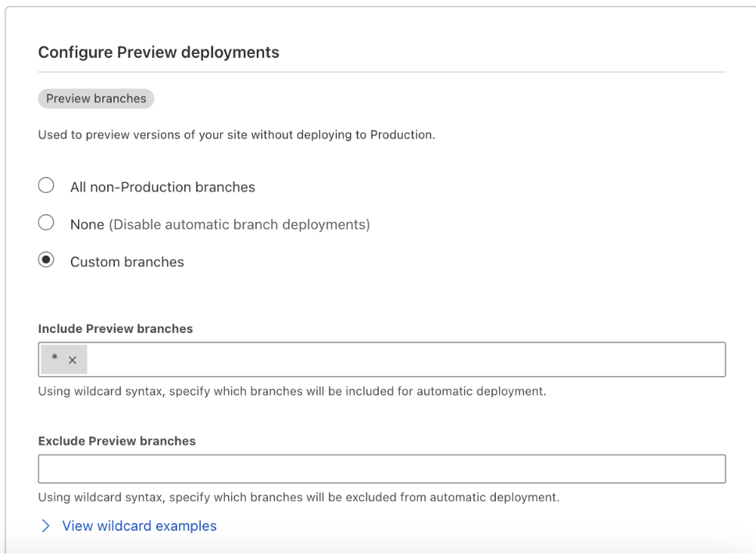Enable Custom branches deployment option
756x555 pixels.
coord(46,260)
